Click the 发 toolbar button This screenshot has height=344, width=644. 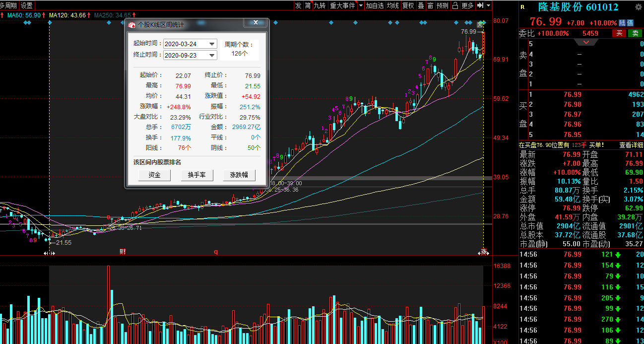[298, 5]
